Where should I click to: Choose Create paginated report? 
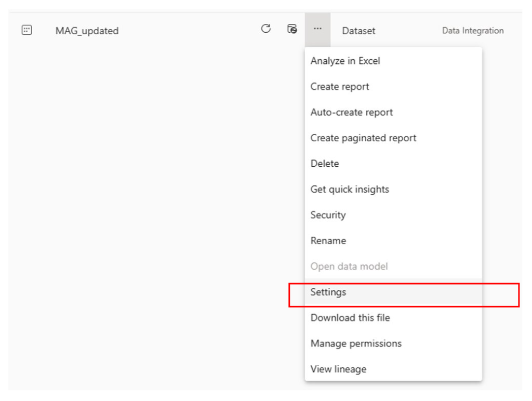click(363, 138)
